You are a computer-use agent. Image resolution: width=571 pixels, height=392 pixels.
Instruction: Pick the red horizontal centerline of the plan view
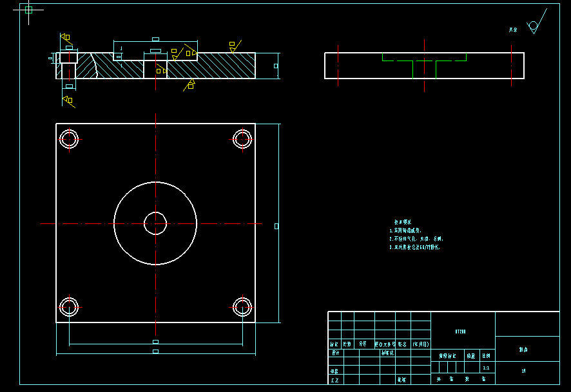151,223
